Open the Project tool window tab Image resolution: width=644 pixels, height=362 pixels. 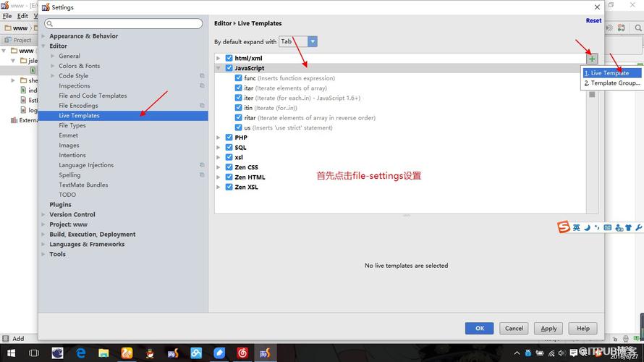point(18,40)
